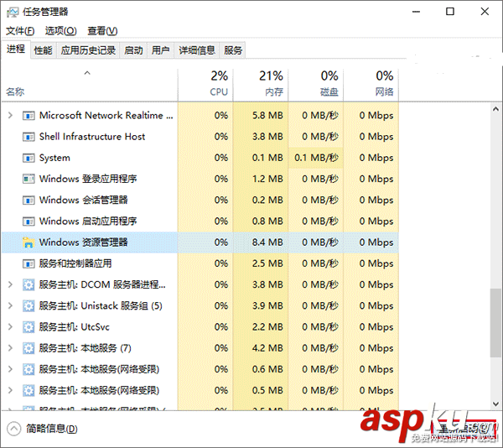Sort by the 磁盘 0% column header

click(x=316, y=85)
